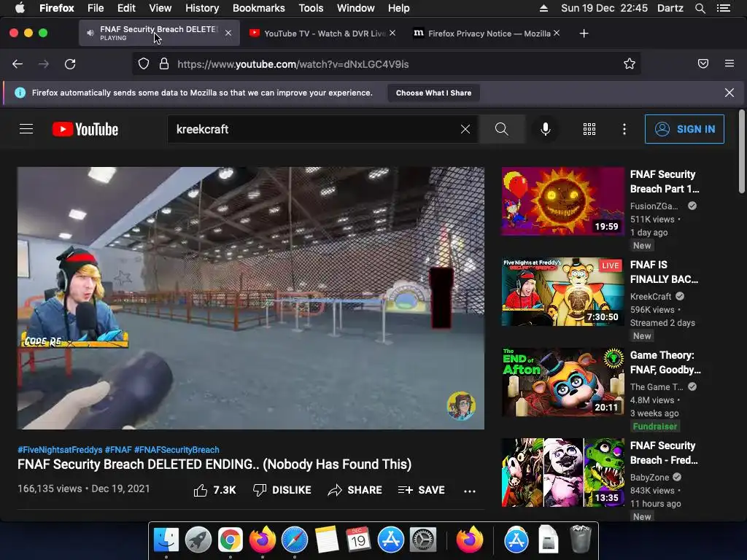Open YouTube settings three-dot menu
The image size is (747, 560).
(624, 129)
